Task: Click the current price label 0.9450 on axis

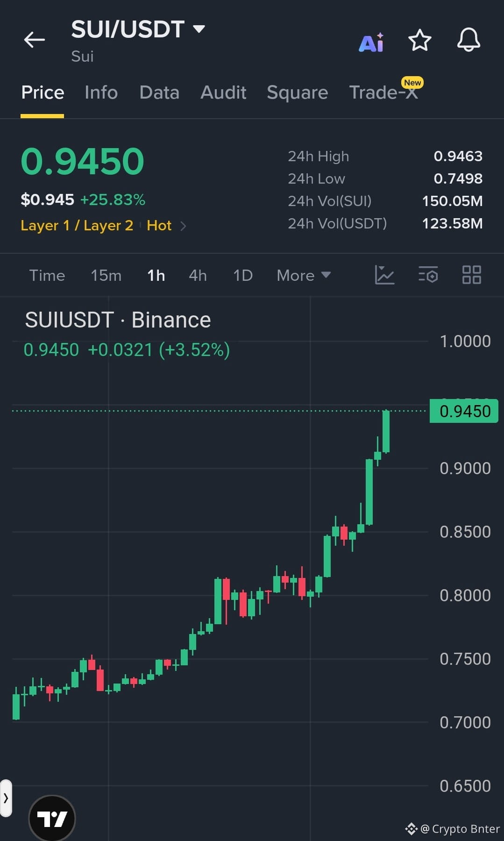Action: pos(464,411)
